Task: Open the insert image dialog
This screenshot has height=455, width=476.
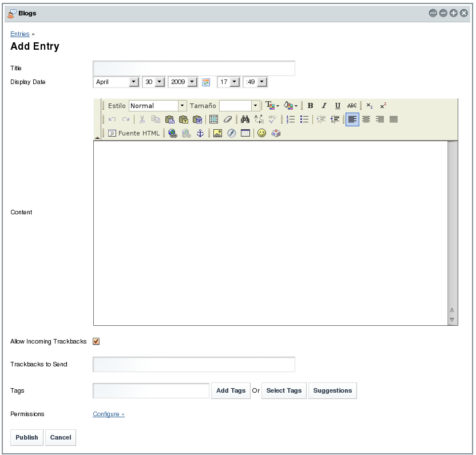Action: (x=217, y=133)
